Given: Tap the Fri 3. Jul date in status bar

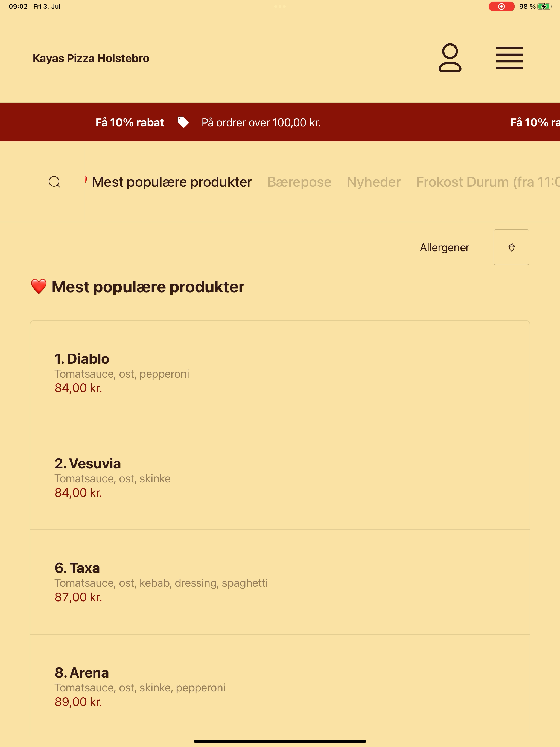Looking at the screenshot, I should [47, 6].
